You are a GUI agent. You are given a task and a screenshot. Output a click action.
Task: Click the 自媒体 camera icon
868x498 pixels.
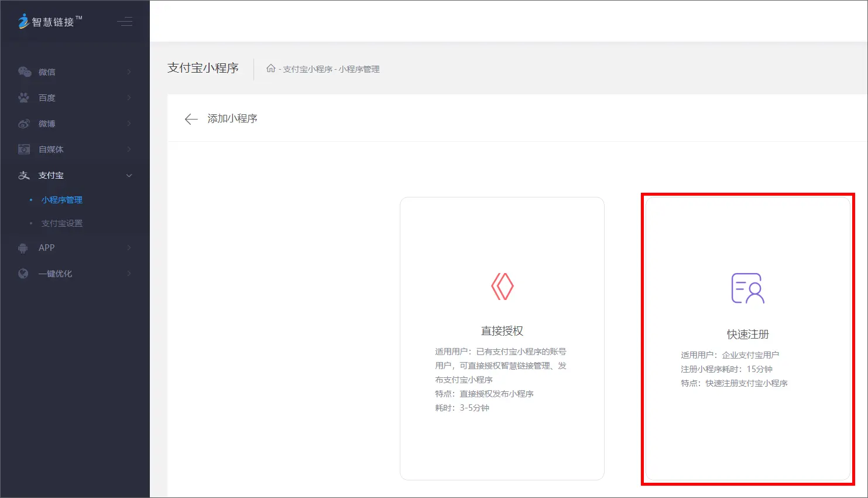coord(24,149)
